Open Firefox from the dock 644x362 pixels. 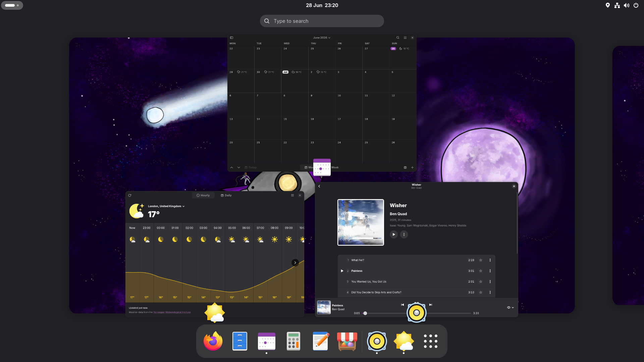tap(213, 341)
